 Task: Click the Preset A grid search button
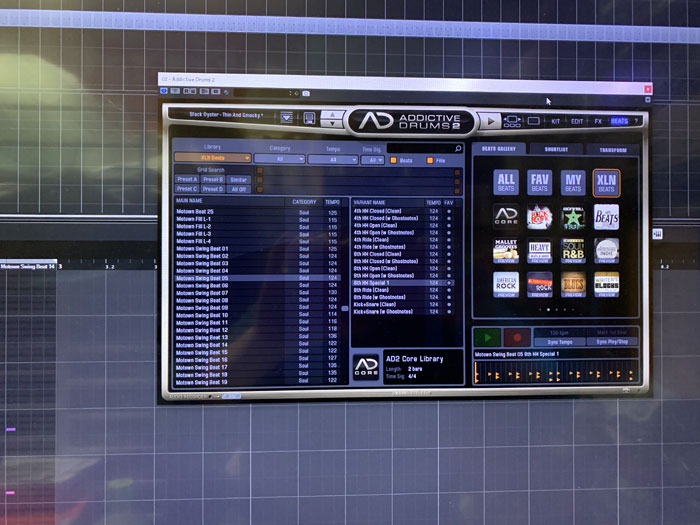187,179
